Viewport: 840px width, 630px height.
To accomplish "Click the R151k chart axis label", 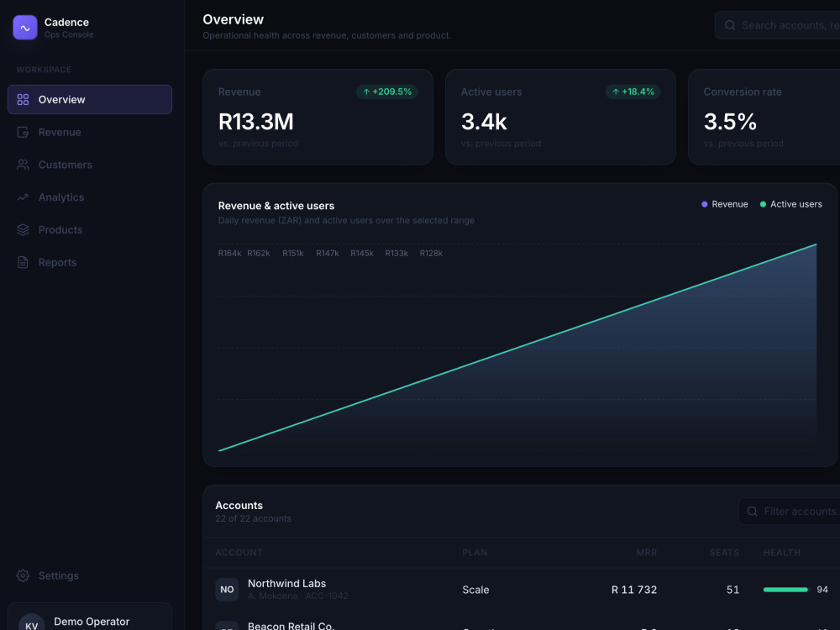I will point(293,254).
